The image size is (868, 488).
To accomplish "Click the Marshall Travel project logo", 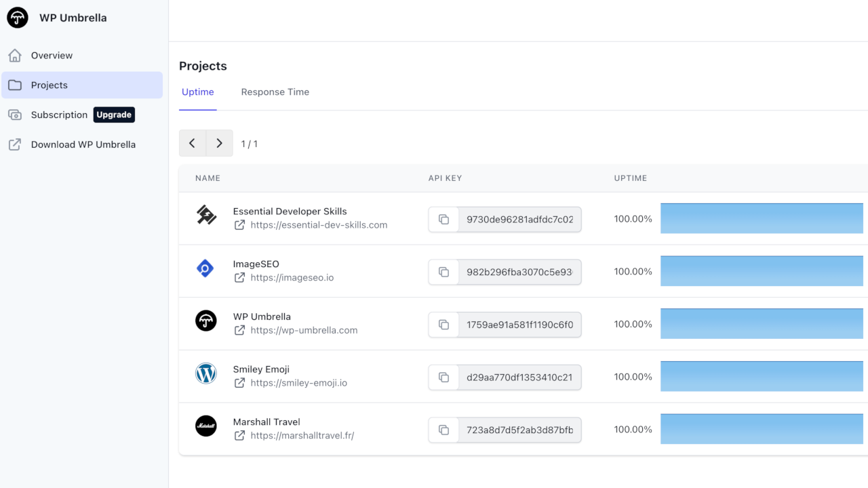I will 205,426.
